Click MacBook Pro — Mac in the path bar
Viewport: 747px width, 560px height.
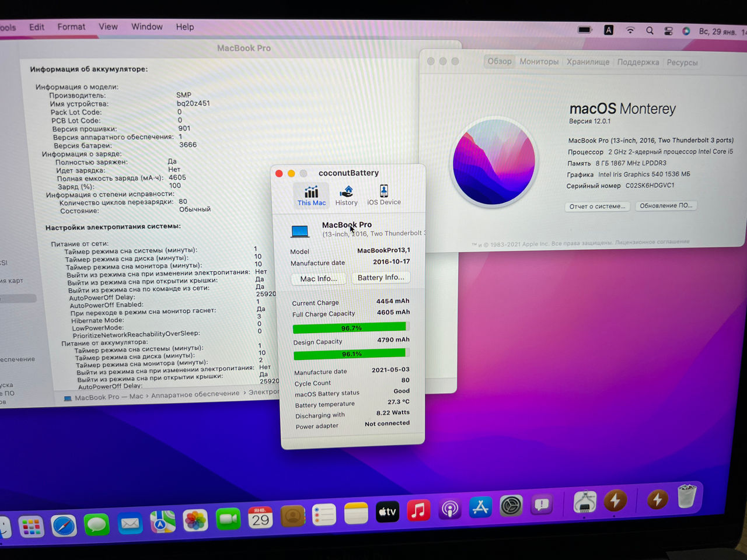pyautogui.click(x=109, y=397)
